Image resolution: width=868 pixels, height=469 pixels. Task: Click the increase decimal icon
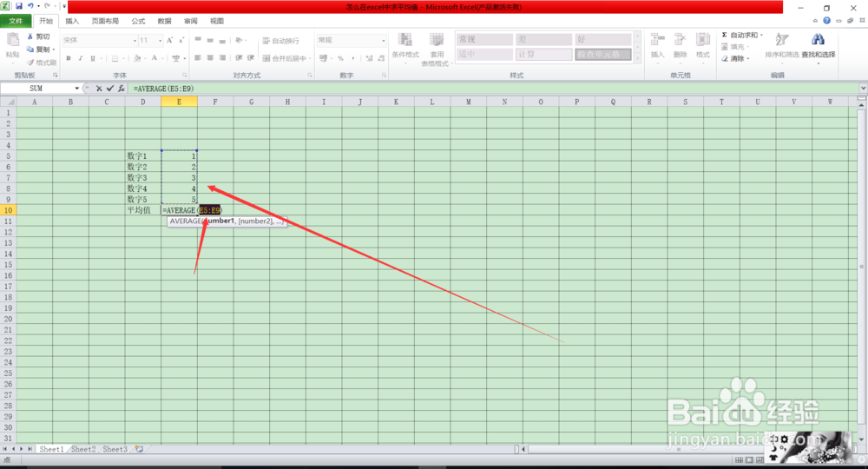click(369, 58)
